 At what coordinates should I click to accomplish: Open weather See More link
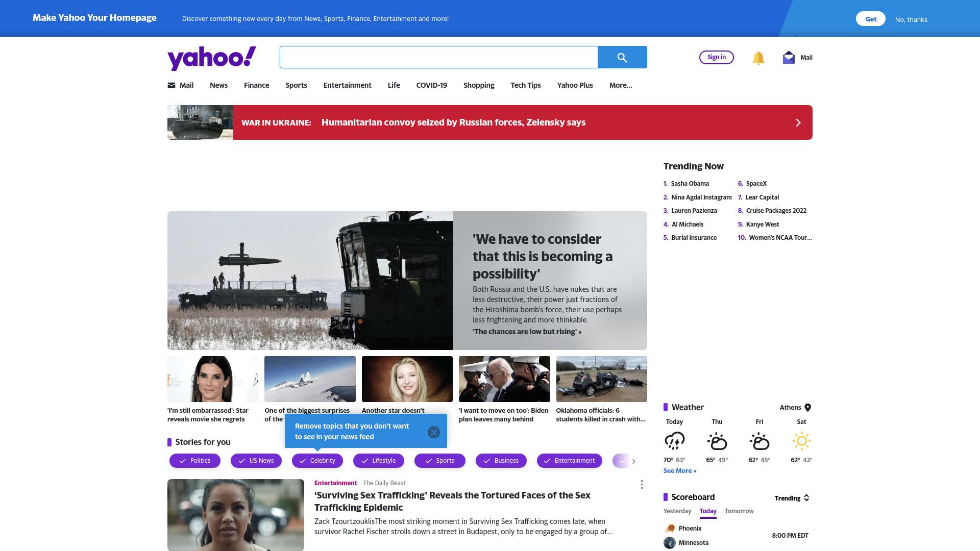679,471
